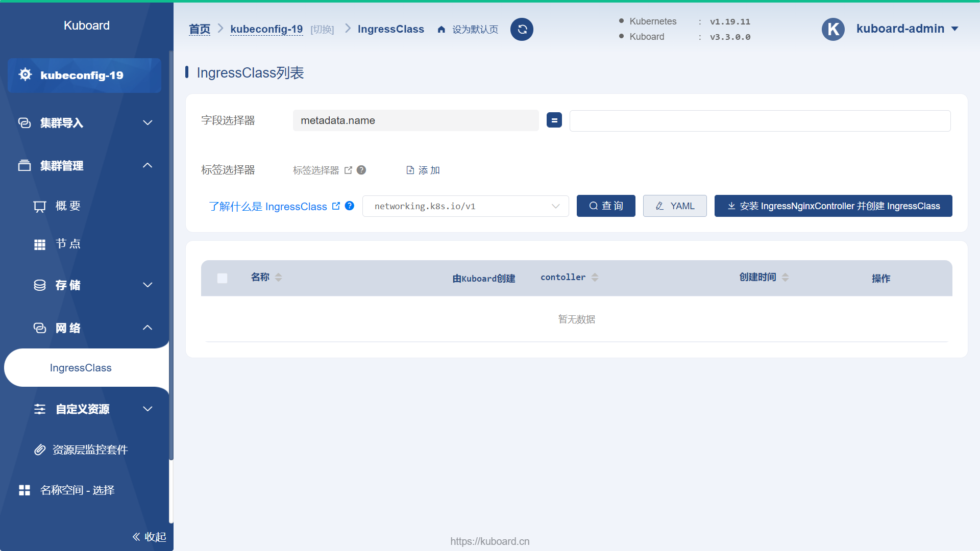This screenshot has width=980, height=551.
Task: Click the 资源层监控套件 paperclip icon
Action: coord(40,449)
